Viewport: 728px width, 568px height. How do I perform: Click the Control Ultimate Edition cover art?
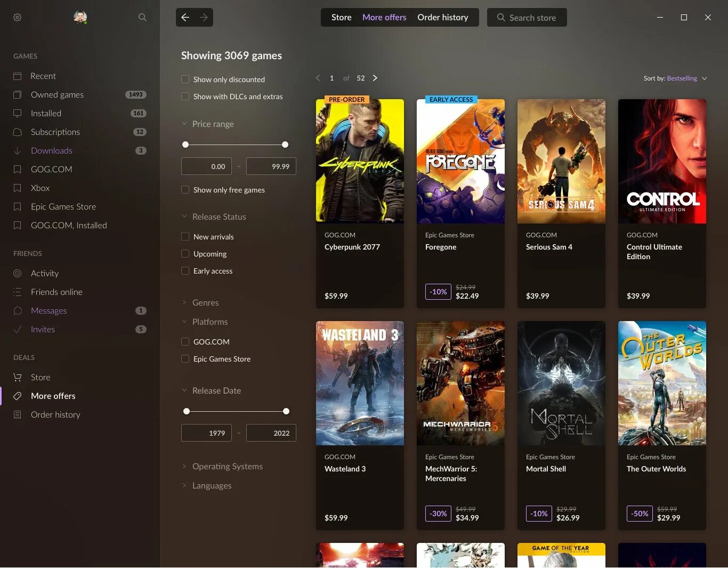point(662,161)
